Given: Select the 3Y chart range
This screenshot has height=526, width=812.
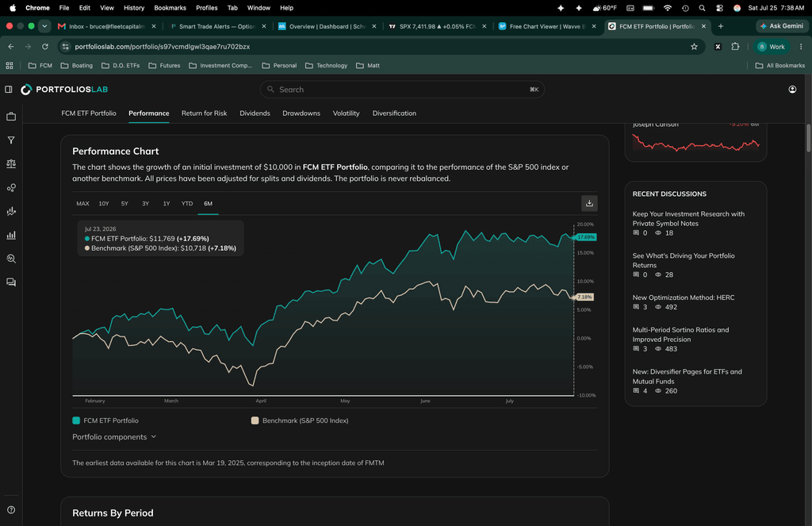Looking at the screenshot, I should tap(146, 204).
